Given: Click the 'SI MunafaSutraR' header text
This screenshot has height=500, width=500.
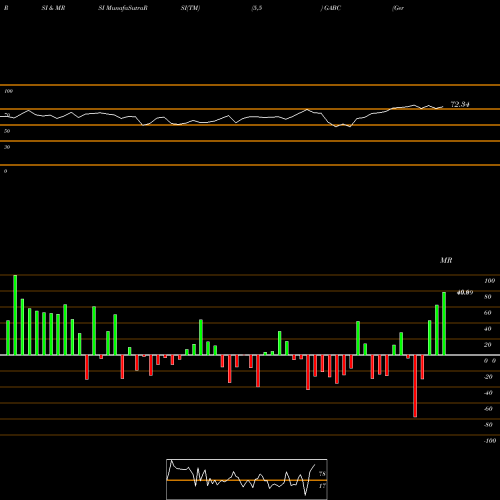Looking at the screenshot, I should click(x=123, y=8).
